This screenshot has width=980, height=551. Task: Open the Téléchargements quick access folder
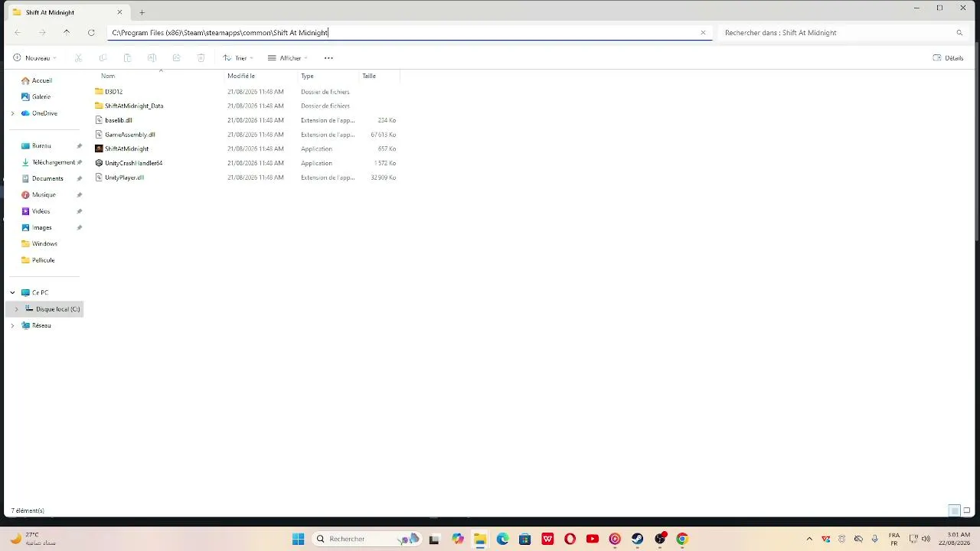coord(53,162)
